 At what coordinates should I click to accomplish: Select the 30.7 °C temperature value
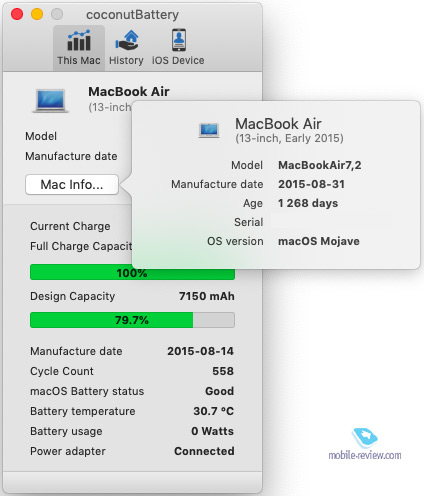(213, 411)
